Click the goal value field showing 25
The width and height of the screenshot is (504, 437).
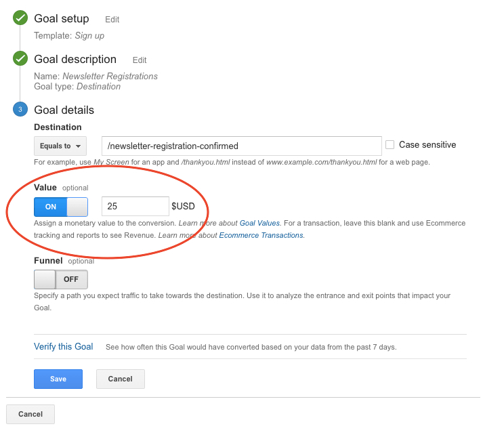(135, 207)
